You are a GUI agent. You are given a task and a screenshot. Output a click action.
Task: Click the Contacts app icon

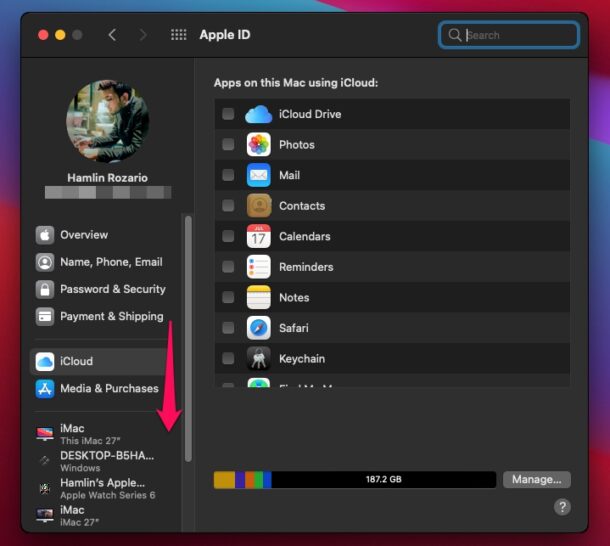(x=258, y=205)
